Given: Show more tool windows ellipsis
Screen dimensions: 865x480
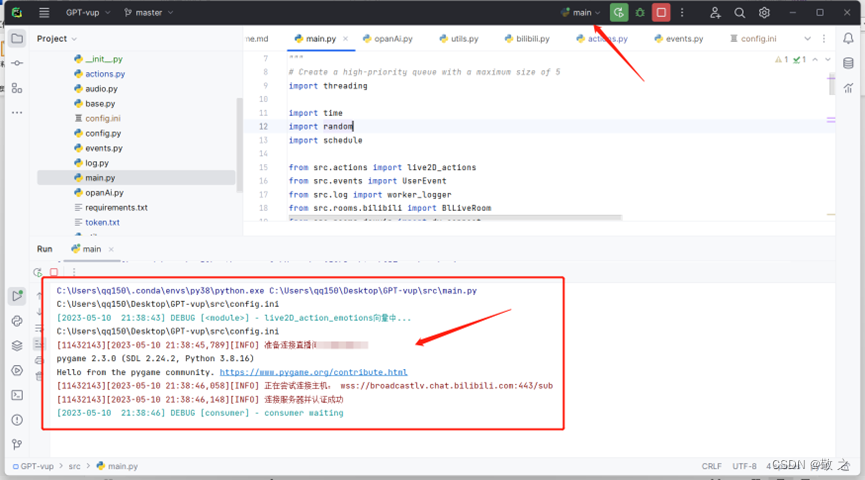Looking at the screenshot, I should click(x=17, y=113).
